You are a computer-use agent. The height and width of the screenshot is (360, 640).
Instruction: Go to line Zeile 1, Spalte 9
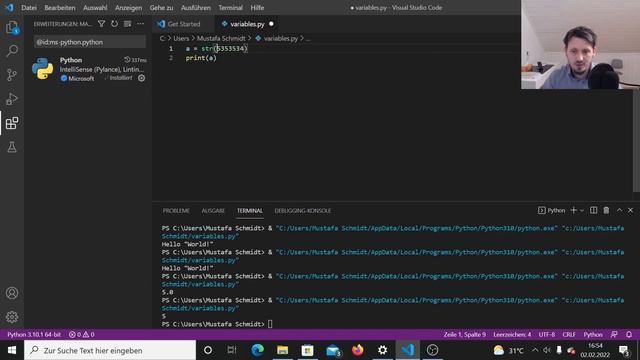[464, 334]
